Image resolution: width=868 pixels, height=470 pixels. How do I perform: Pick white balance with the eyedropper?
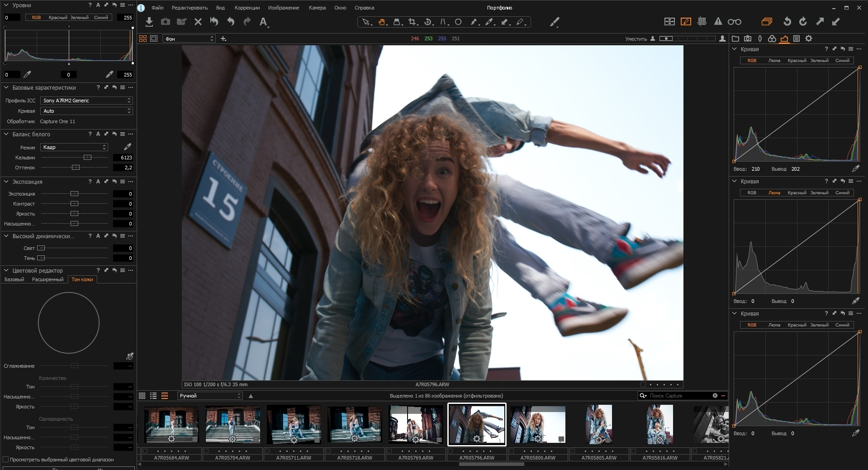[128, 147]
